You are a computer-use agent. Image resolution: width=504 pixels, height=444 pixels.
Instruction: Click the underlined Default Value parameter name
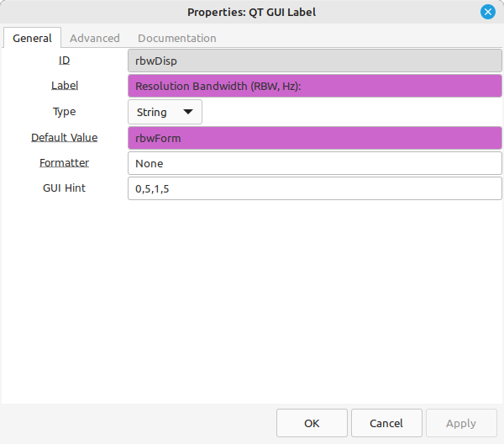[x=65, y=138]
